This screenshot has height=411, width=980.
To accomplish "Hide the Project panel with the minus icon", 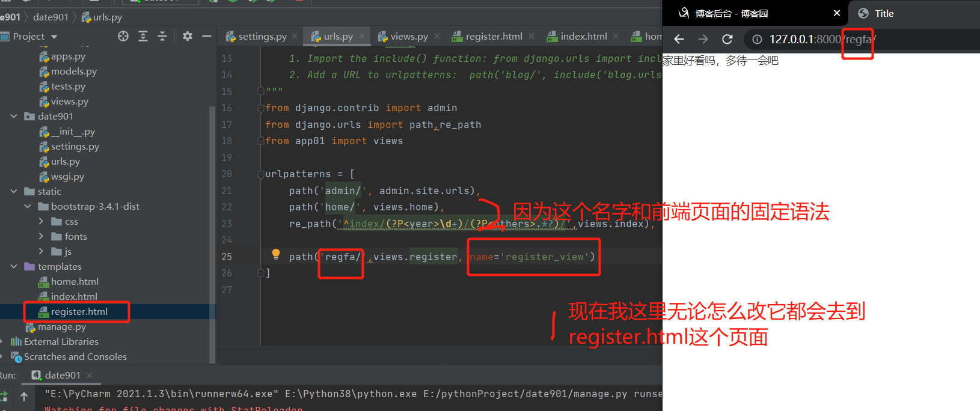I will click(x=207, y=36).
